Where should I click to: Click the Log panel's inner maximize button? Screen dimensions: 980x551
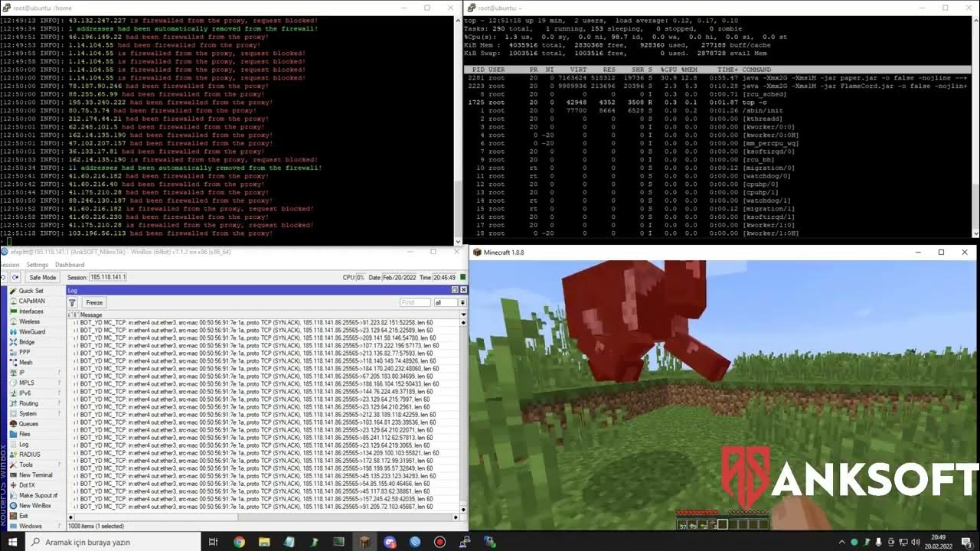click(455, 290)
